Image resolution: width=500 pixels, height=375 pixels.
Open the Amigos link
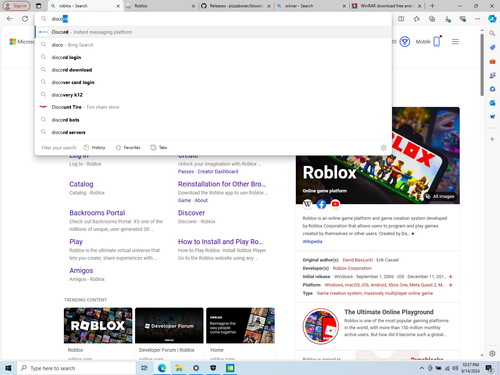pyautogui.click(x=81, y=270)
